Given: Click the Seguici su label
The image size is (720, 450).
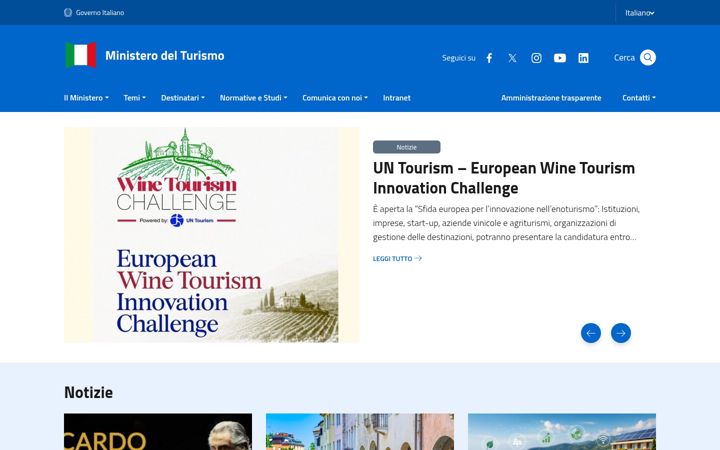Looking at the screenshot, I should click(x=458, y=58).
